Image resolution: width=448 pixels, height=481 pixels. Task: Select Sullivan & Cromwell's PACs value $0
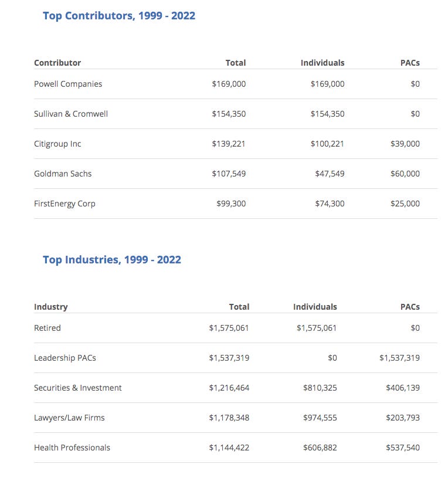pyautogui.click(x=415, y=114)
